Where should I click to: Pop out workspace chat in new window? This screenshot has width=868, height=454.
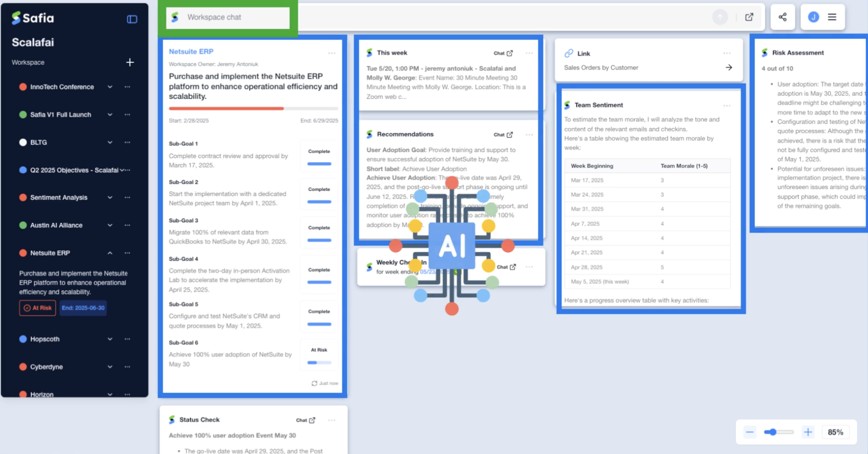point(749,17)
